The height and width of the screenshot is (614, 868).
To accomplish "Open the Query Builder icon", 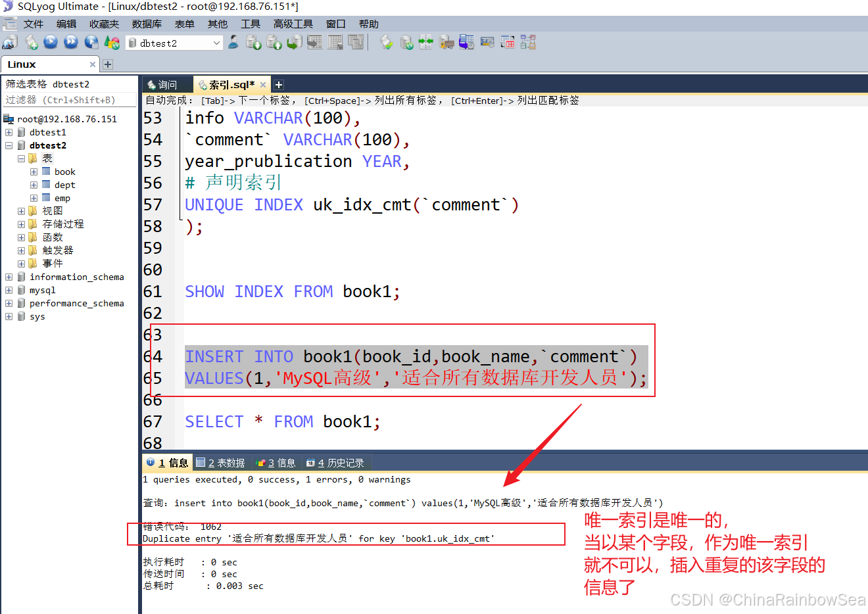I will [x=508, y=42].
